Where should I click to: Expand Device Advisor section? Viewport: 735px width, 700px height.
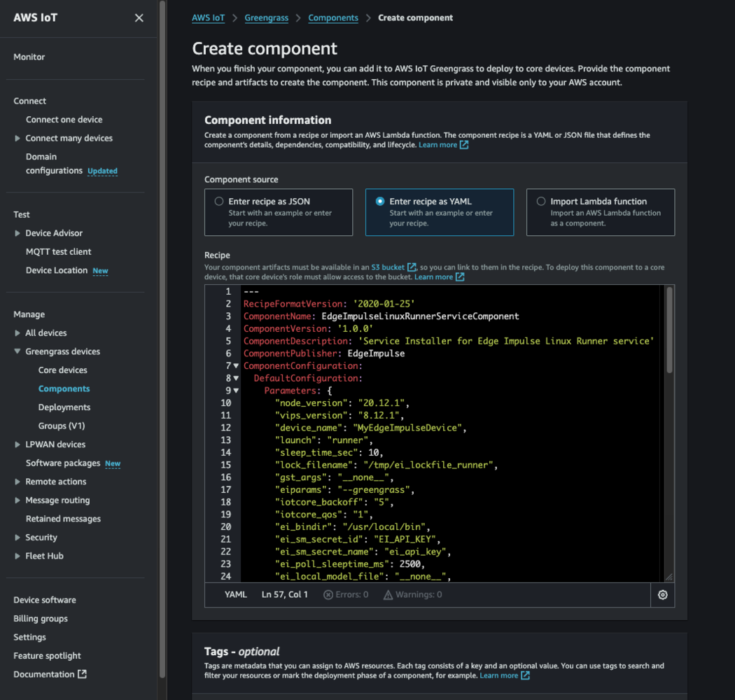tap(17, 233)
